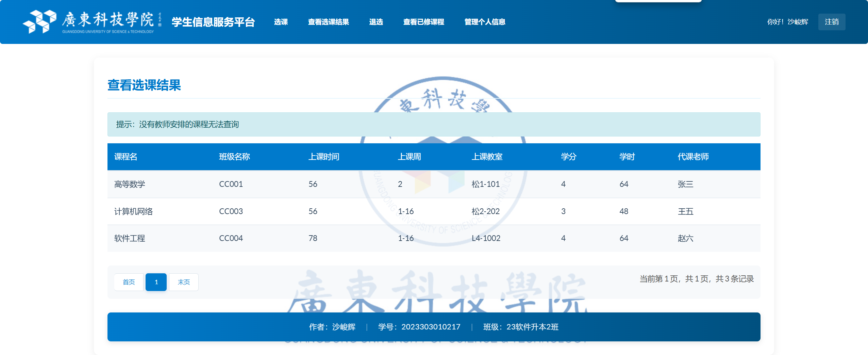Open the 查看选课结果 menu item
This screenshot has width=868, height=355.
328,22
